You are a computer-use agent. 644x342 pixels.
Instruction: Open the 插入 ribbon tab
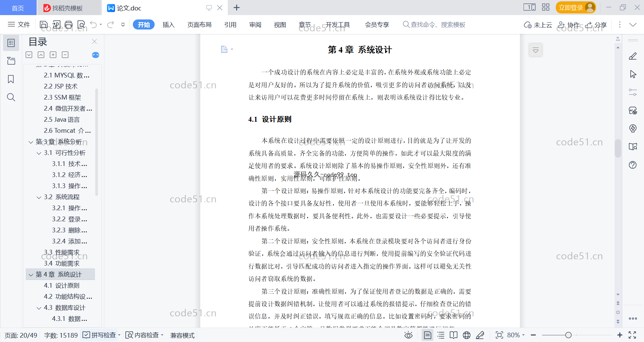[x=168, y=25]
